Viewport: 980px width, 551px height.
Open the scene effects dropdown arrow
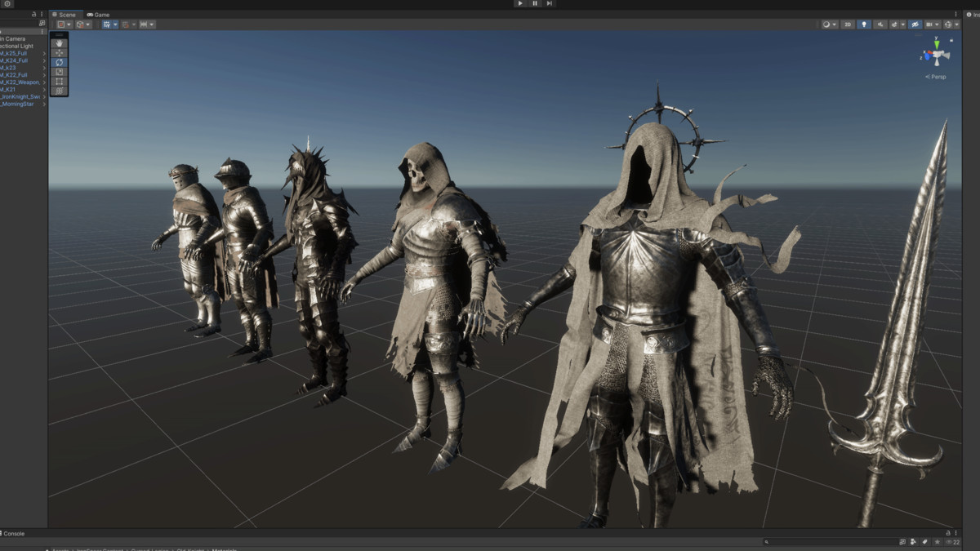903,24
